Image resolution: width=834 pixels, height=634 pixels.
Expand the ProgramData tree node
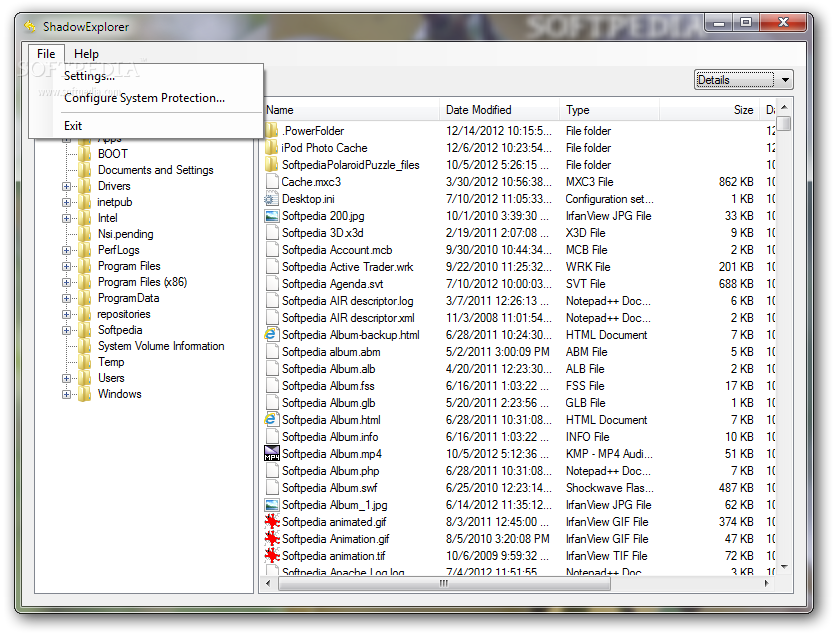click(66, 298)
